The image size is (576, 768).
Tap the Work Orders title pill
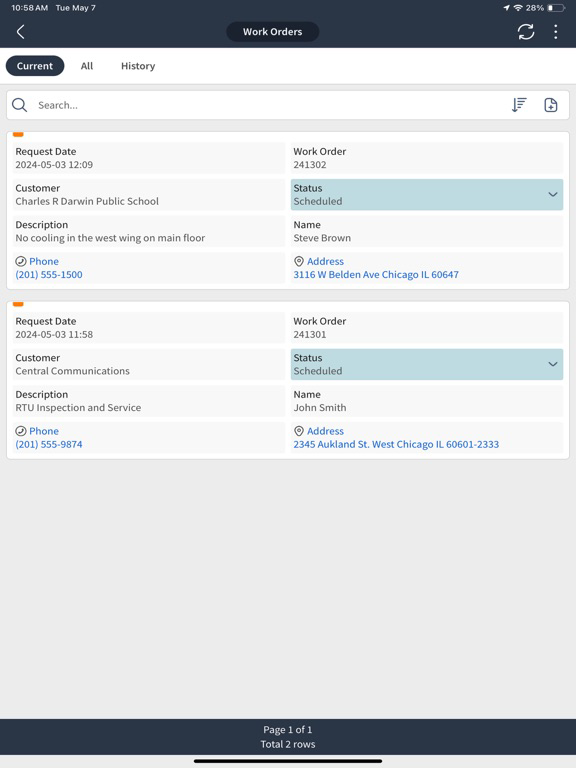(x=272, y=32)
